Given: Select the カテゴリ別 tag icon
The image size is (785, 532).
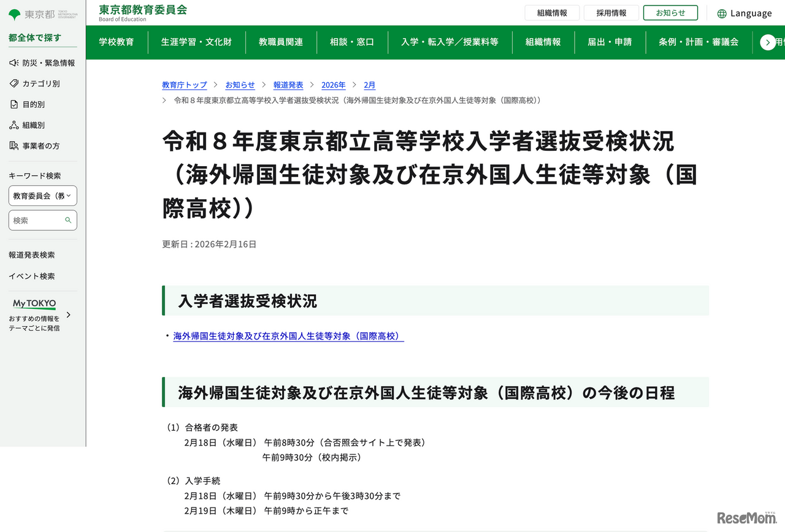Looking at the screenshot, I should coord(13,83).
